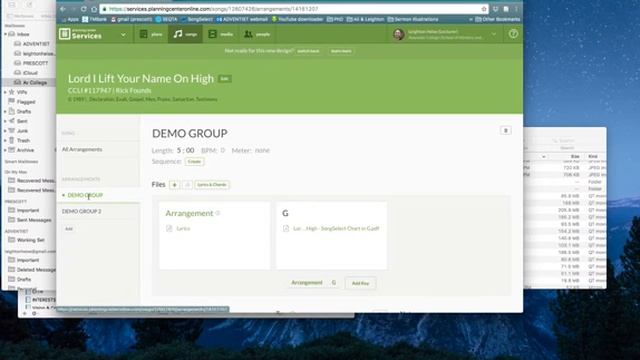The width and height of the screenshot is (640, 360).
Task: Expand the Archive mailbox in Mail
Action: click(6, 150)
